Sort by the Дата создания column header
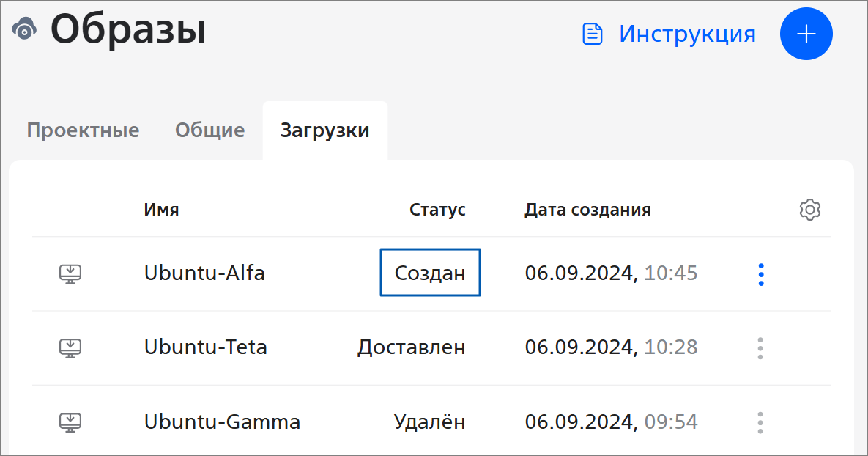The height and width of the screenshot is (456, 868). 587,210
